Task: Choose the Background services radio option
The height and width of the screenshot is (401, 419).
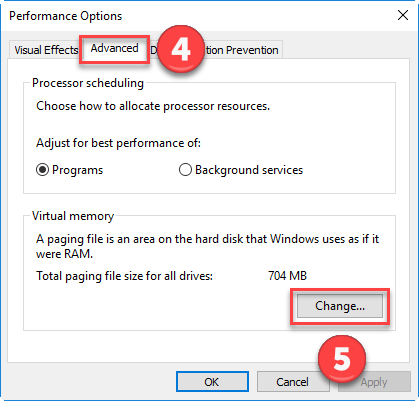Action: (185, 170)
